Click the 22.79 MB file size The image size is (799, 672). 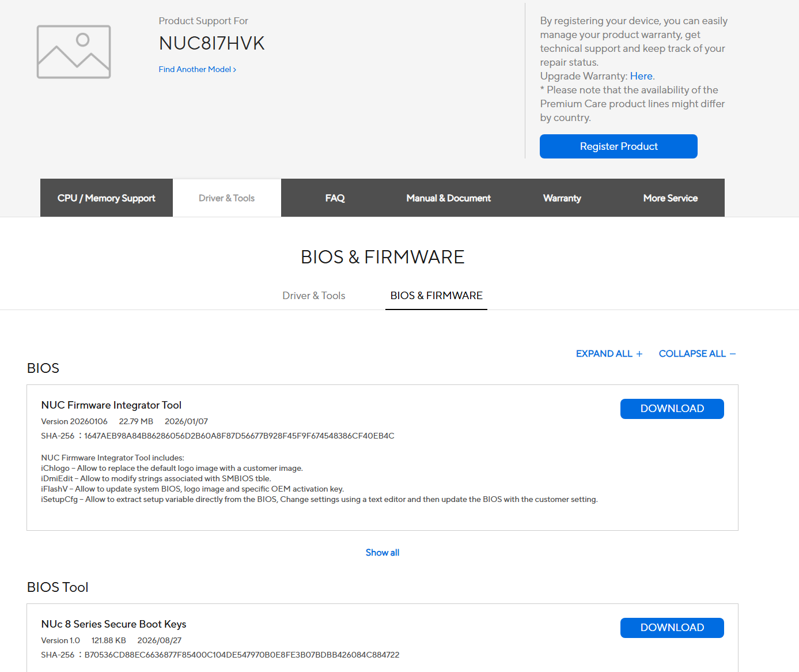(136, 421)
